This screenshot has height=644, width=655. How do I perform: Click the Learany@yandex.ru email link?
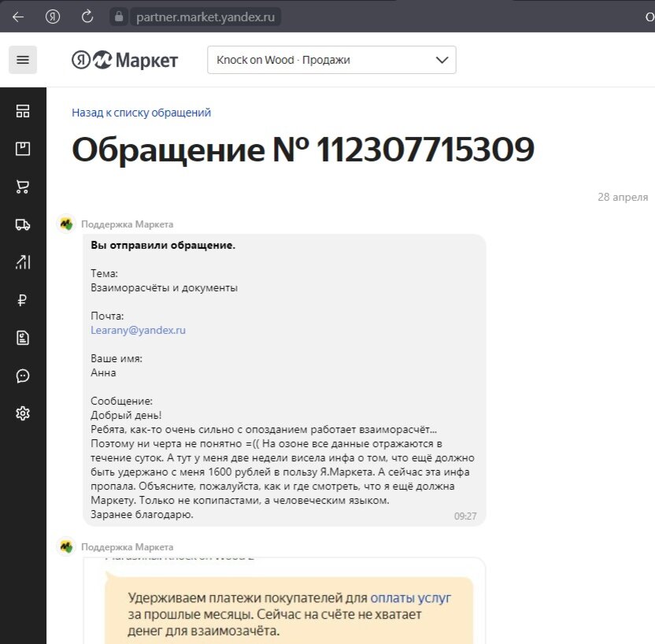coord(138,330)
